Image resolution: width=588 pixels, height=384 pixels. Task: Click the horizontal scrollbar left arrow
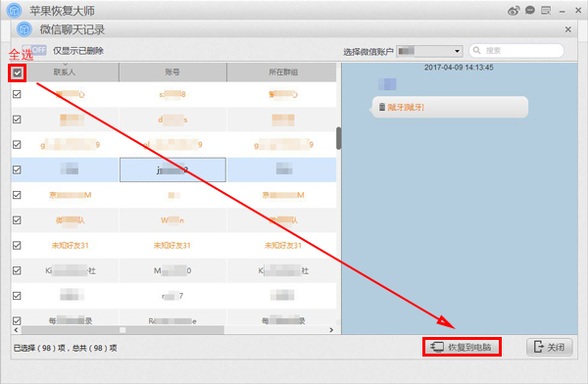pos(16,330)
